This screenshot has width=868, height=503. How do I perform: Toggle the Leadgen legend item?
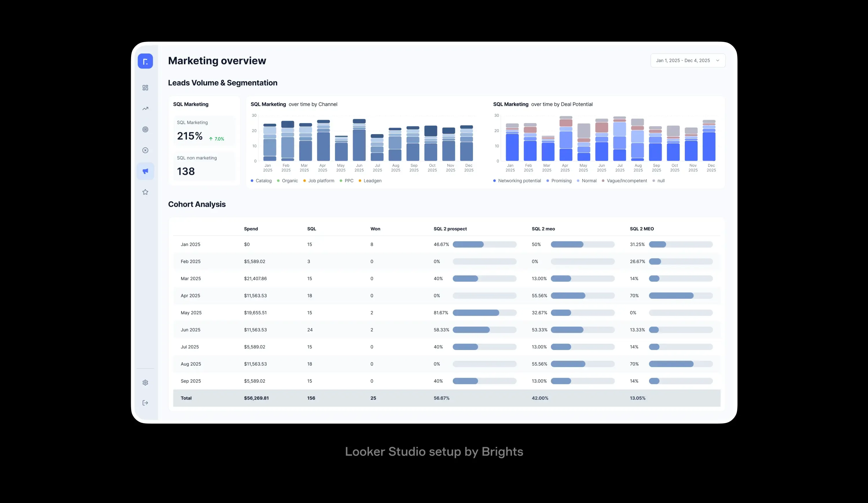tap(370, 181)
